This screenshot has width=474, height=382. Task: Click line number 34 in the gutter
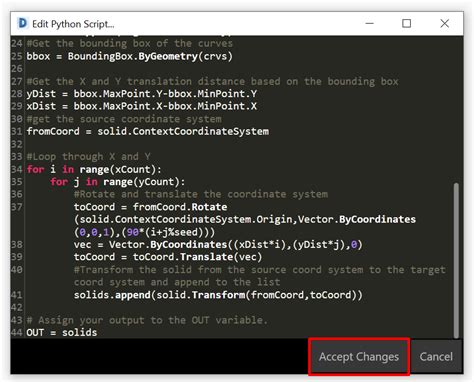click(17, 169)
